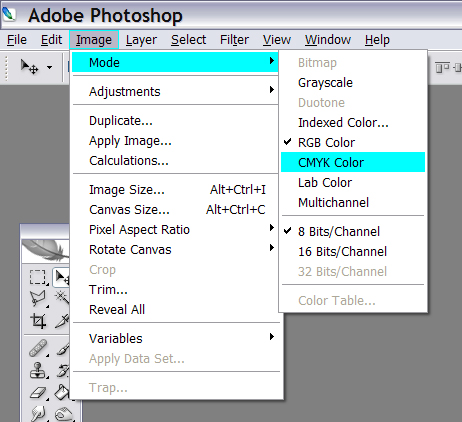
Task: Click the toolbox palette title bar
Action: (45, 231)
